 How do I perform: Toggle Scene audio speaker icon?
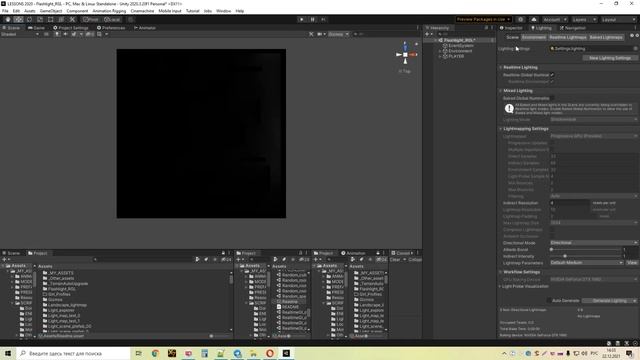(65, 34)
